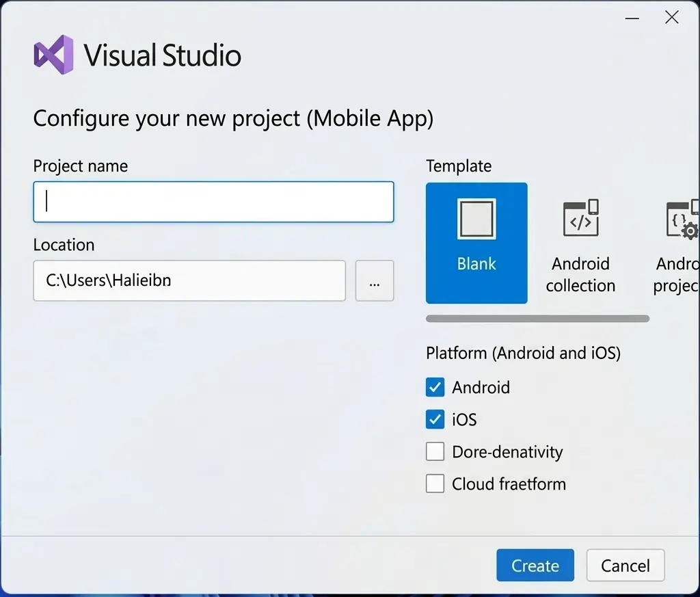
Task: Click the Template heading text
Action: (459, 166)
